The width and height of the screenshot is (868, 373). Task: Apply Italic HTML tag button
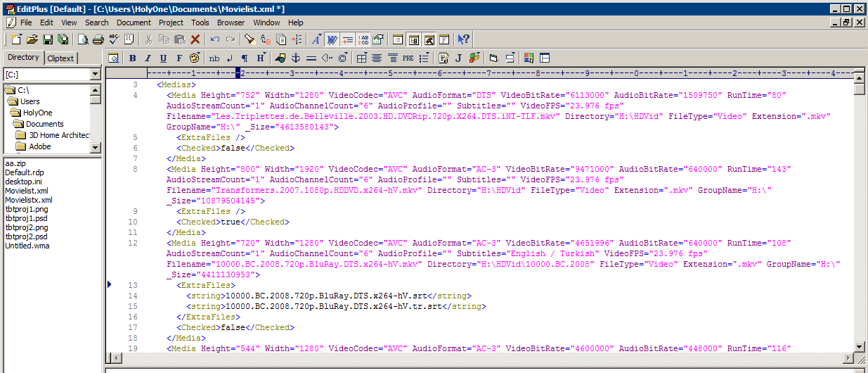click(148, 58)
